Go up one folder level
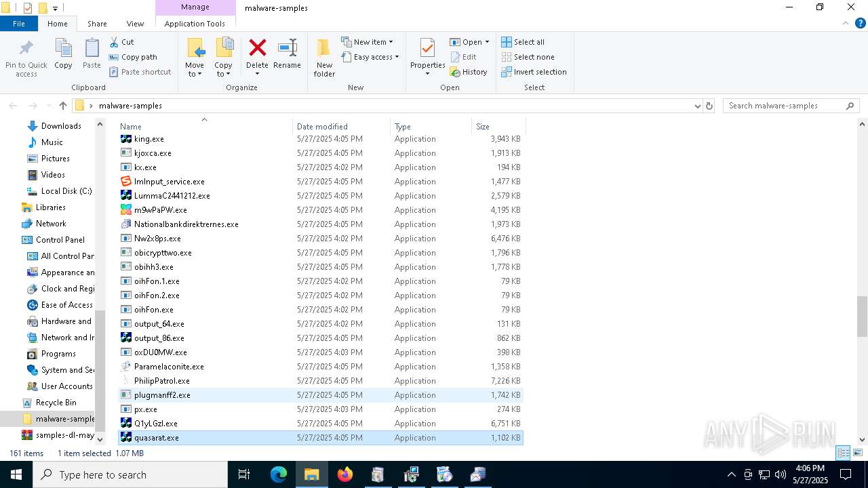This screenshot has width=868, height=488. pyautogui.click(x=63, y=106)
